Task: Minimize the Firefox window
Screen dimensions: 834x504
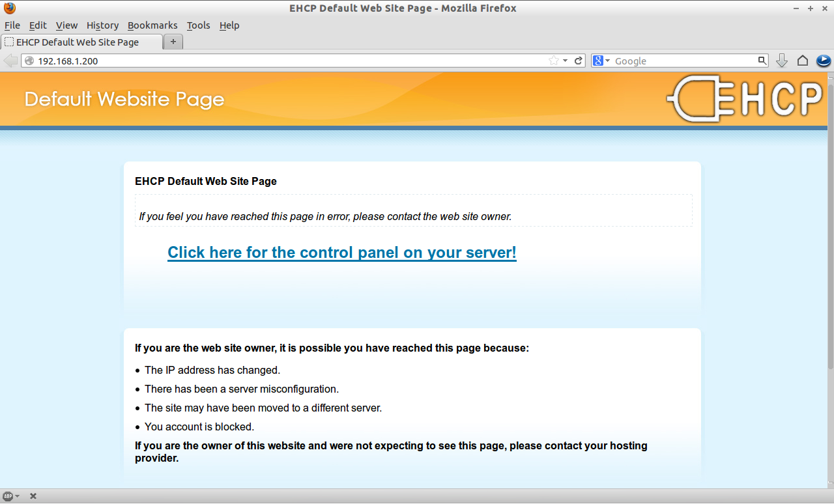Action: (x=797, y=8)
